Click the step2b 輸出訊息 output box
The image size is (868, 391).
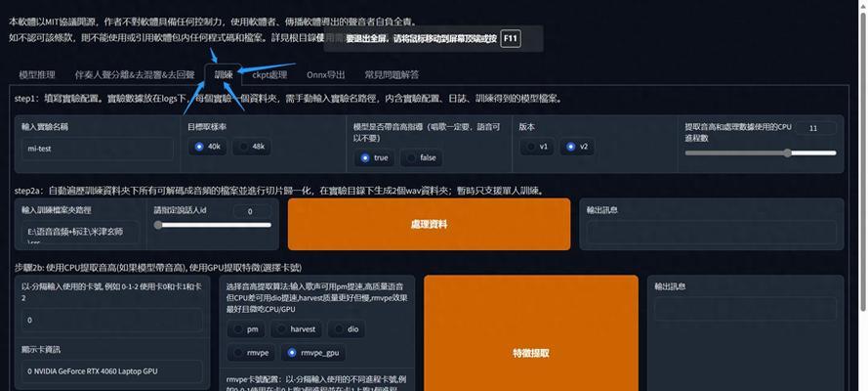click(x=745, y=309)
